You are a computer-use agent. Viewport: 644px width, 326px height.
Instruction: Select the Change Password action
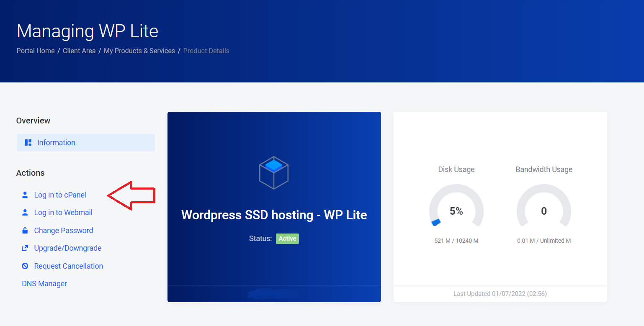click(x=64, y=231)
